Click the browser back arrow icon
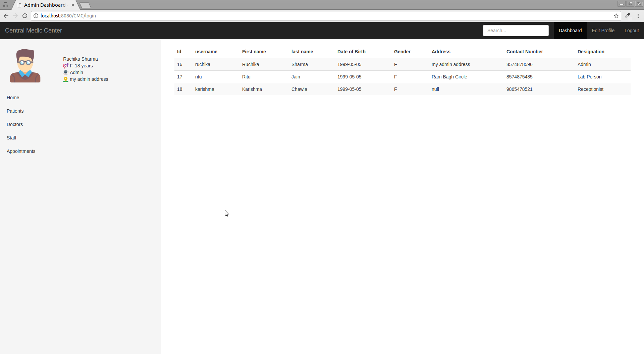This screenshot has width=644, height=354. pyautogui.click(x=6, y=16)
